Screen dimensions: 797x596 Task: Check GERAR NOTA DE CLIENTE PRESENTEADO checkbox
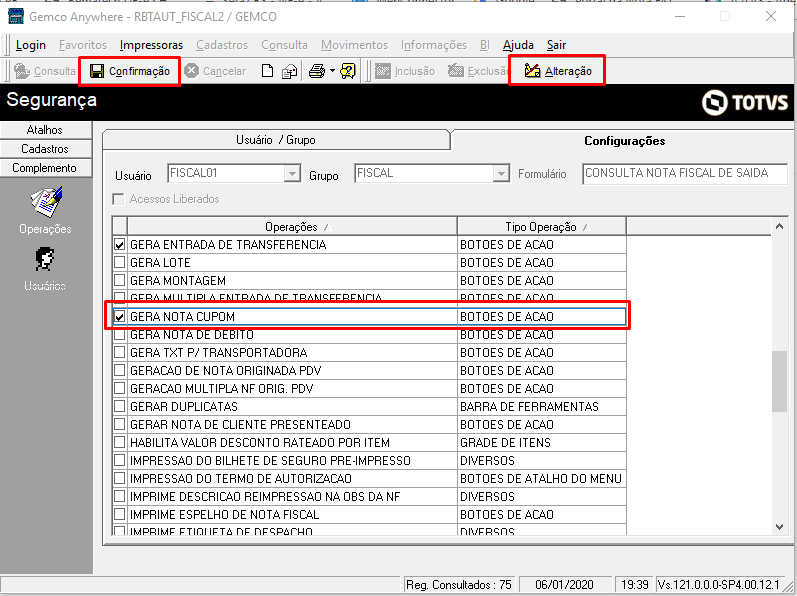(x=119, y=424)
